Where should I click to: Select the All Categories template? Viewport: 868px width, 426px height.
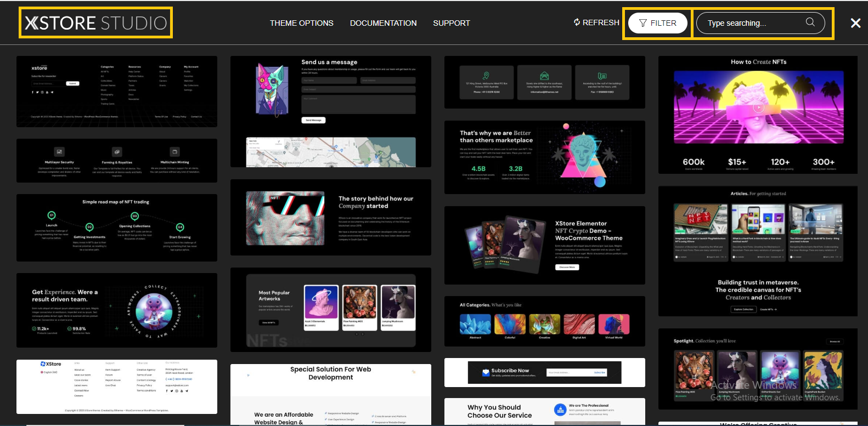coord(545,321)
